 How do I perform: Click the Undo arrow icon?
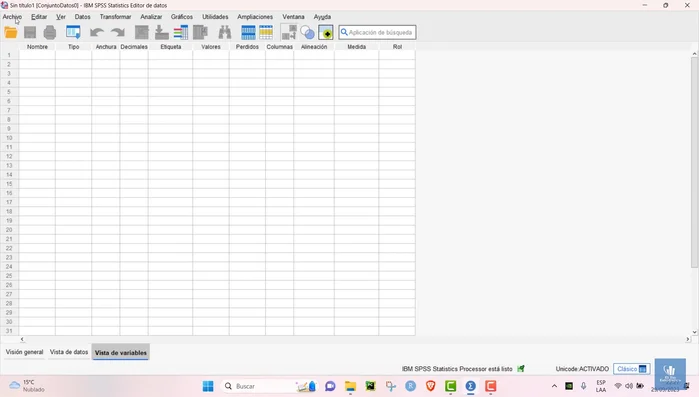click(97, 33)
